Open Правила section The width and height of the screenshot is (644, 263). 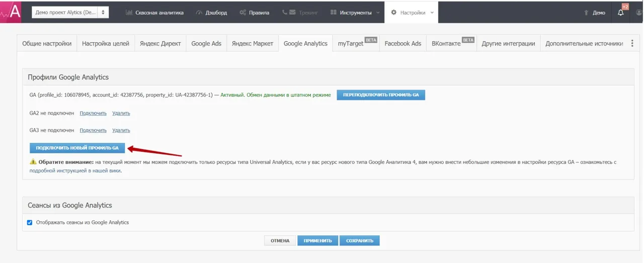click(255, 13)
